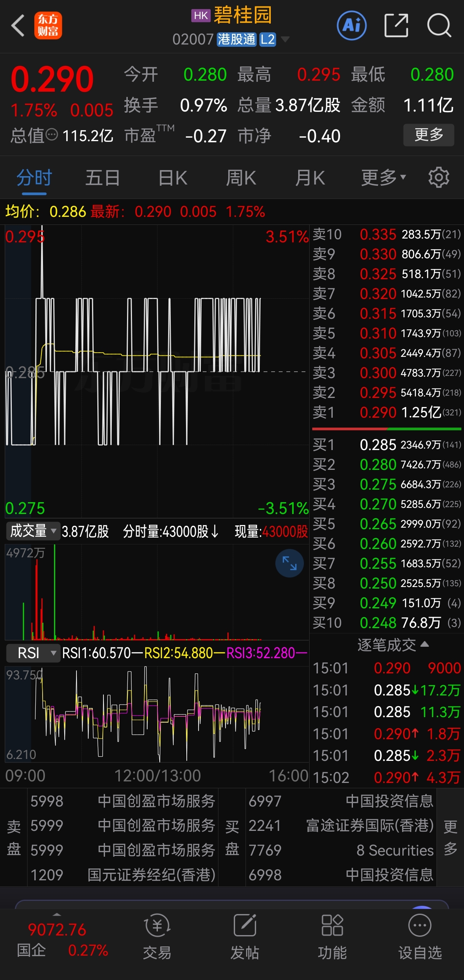Collapse the 逐笔成交 section
Screen dimensions: 464x980
(393, 645)
